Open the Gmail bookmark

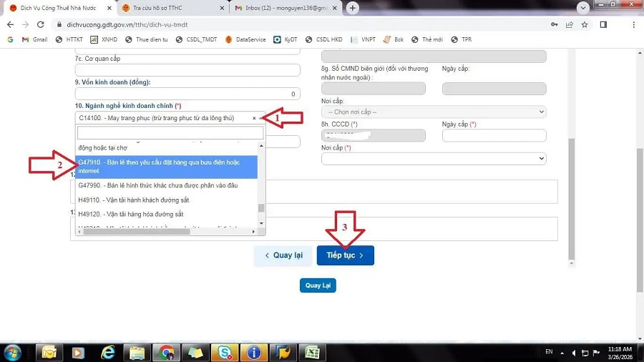(x=35, y=39)
